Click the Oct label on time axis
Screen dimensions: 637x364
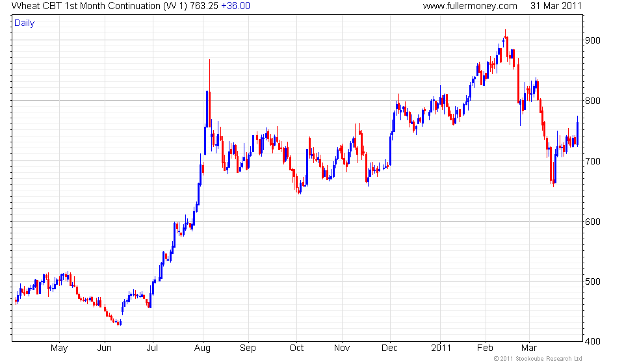(296, 348)
